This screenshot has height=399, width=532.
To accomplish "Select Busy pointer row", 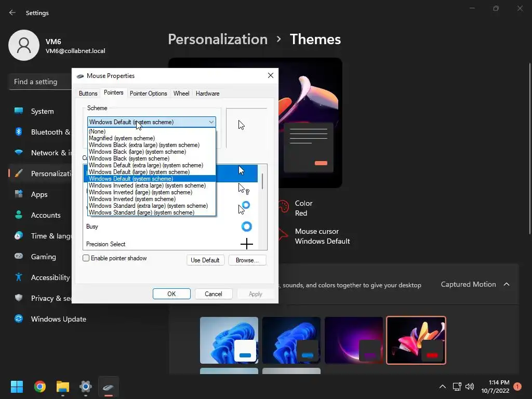I will [170, 227].
